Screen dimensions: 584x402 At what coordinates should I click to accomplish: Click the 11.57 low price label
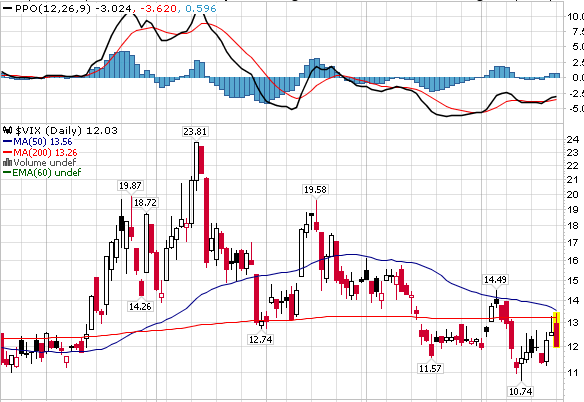431,368
